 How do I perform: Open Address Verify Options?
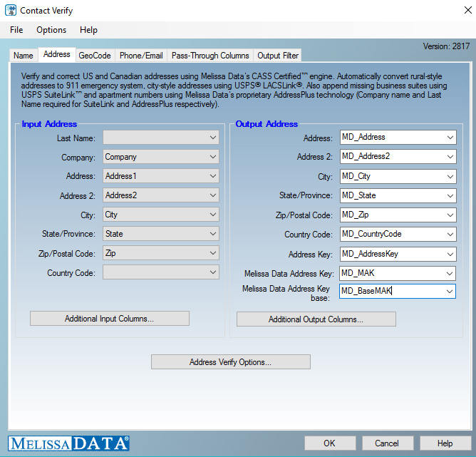tap(231, 362)
